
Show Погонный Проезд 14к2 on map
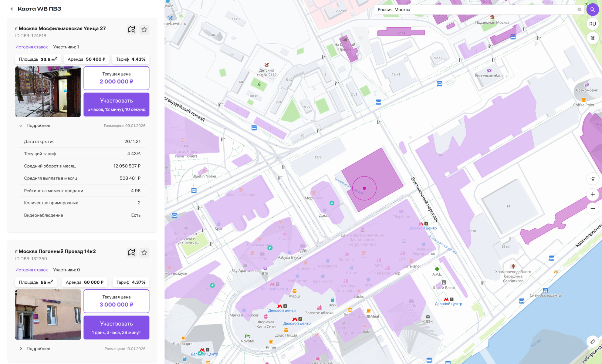tap(131, 252)
